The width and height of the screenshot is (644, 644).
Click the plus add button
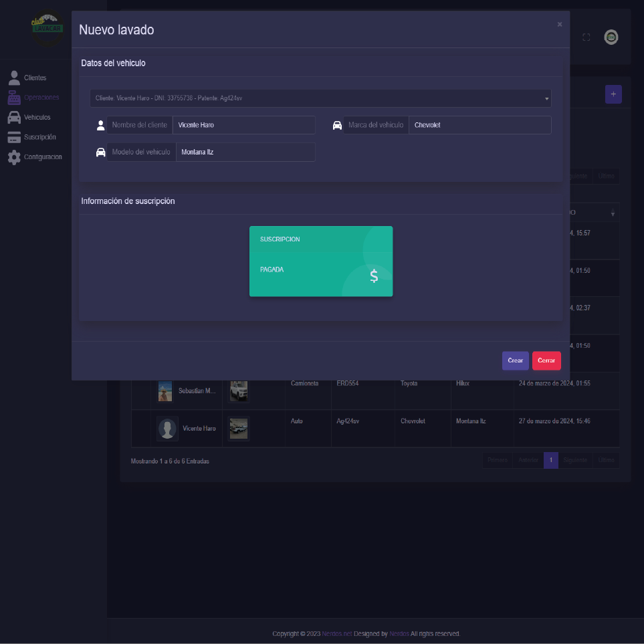[613, 94]
